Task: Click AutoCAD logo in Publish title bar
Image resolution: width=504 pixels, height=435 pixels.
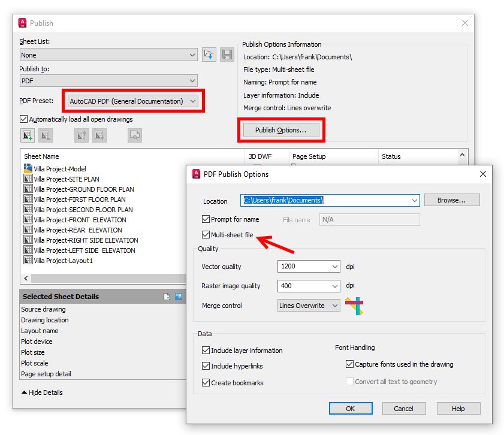Action: tap(22, 23)
